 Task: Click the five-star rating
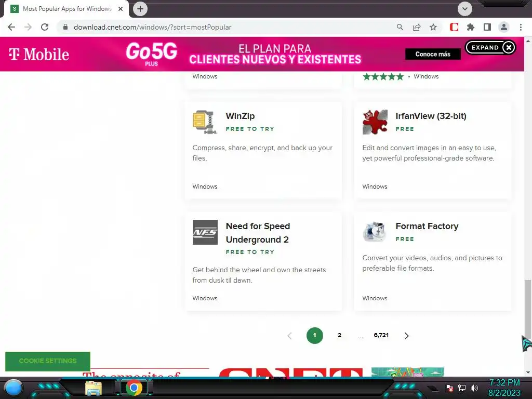click(x=383, y=77)
